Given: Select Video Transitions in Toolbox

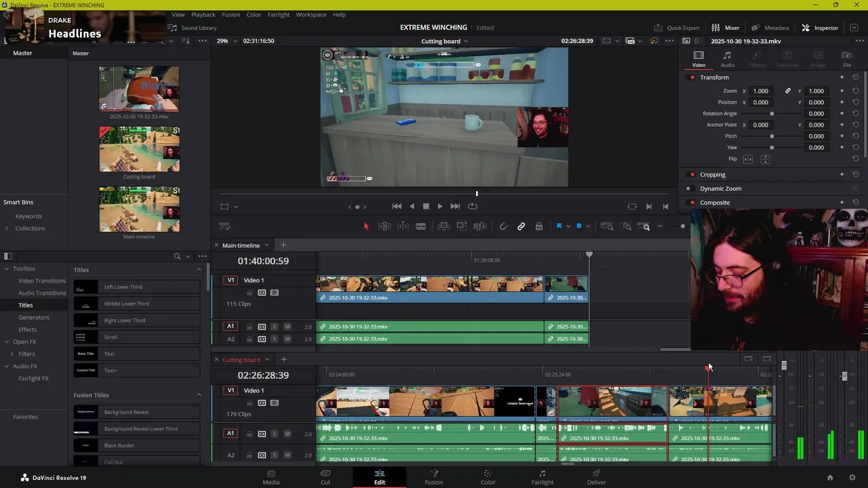Looking at the screenshot, I should (42, 281).
